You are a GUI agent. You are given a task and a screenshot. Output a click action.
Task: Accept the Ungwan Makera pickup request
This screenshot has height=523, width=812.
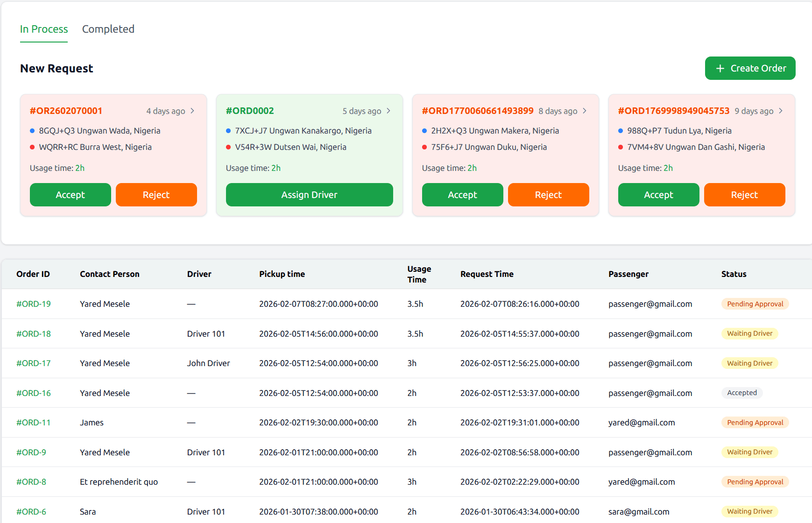click(462, 195)
